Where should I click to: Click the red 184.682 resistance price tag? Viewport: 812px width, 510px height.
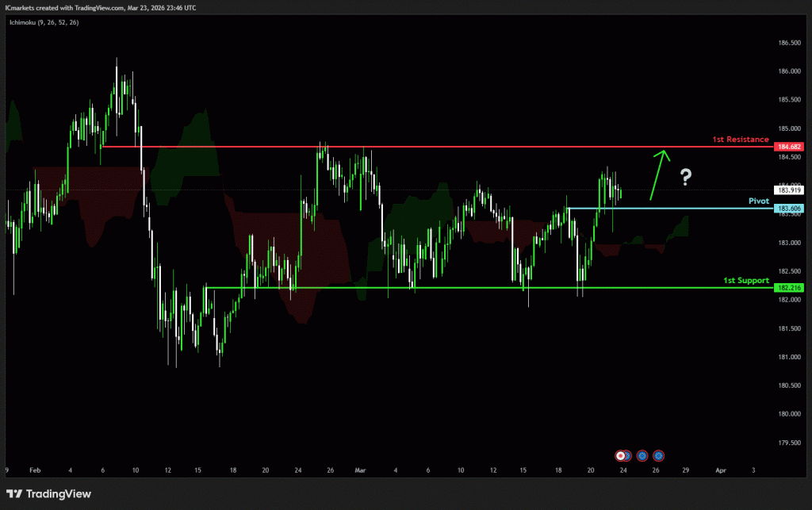point(790,147)
